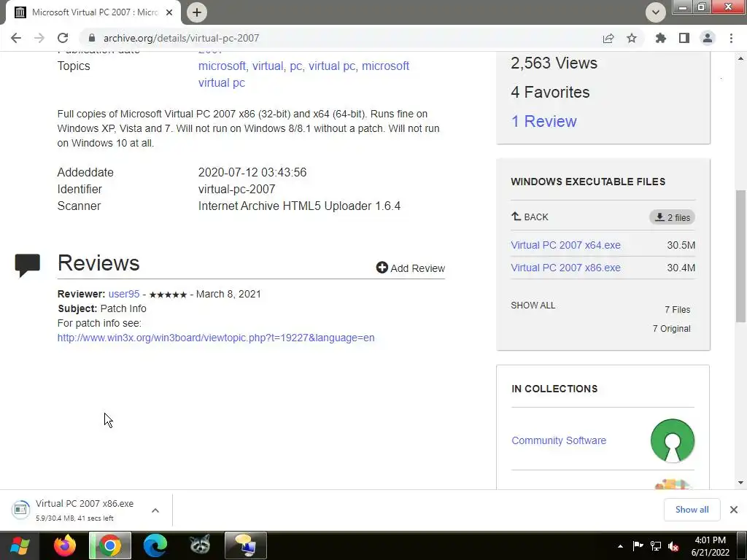Click the downloading file icon in download bar
The width and height of the screenshot is (747, 560).
coord(20,510)
